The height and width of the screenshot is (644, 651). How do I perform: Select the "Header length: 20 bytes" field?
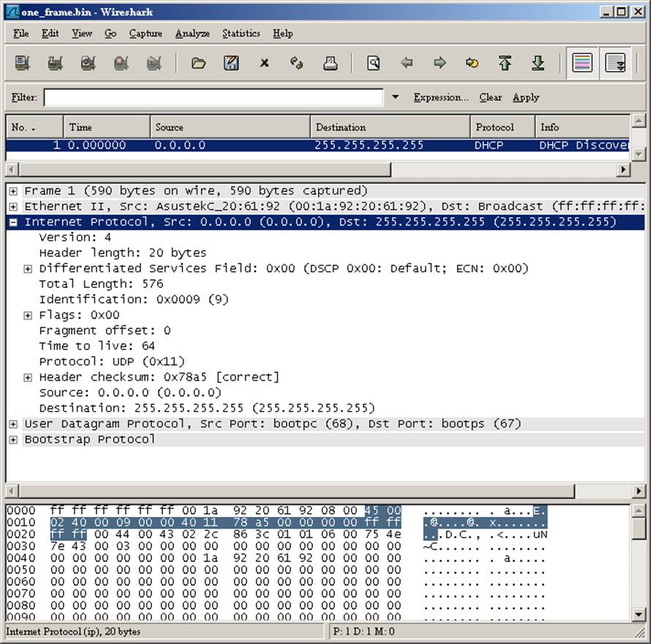coord(123,253)
